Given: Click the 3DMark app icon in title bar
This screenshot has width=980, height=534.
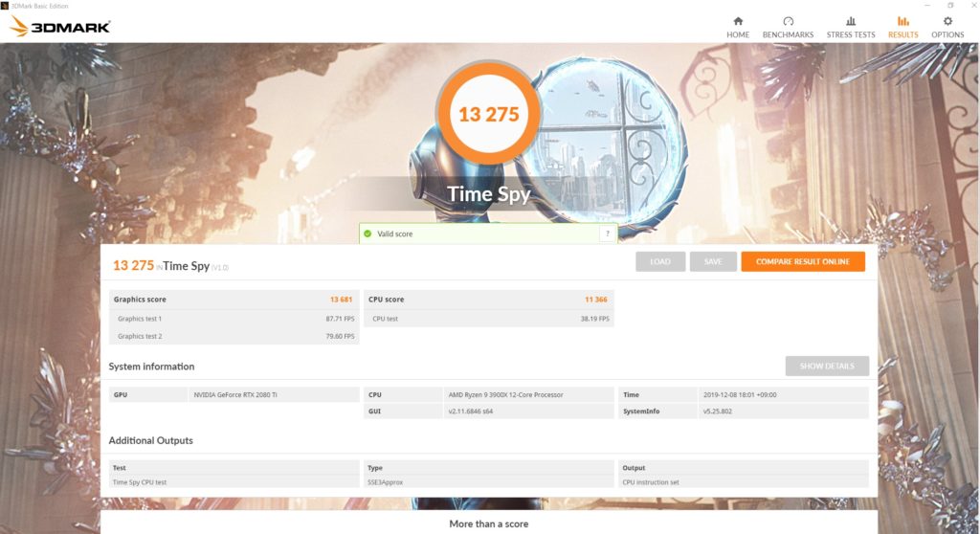Looking at the screenshot, I should (5, 6).
